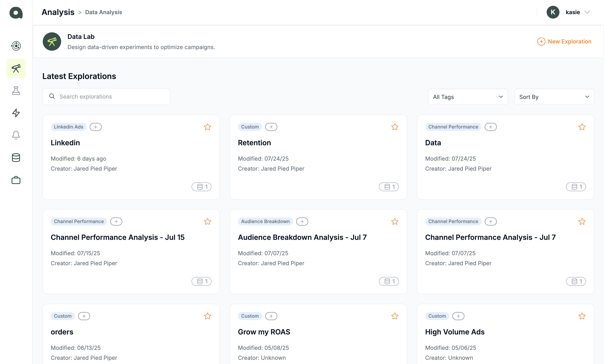Open the telescope Data Lab sidebar icon
The image size is (604, 364).
16,68
